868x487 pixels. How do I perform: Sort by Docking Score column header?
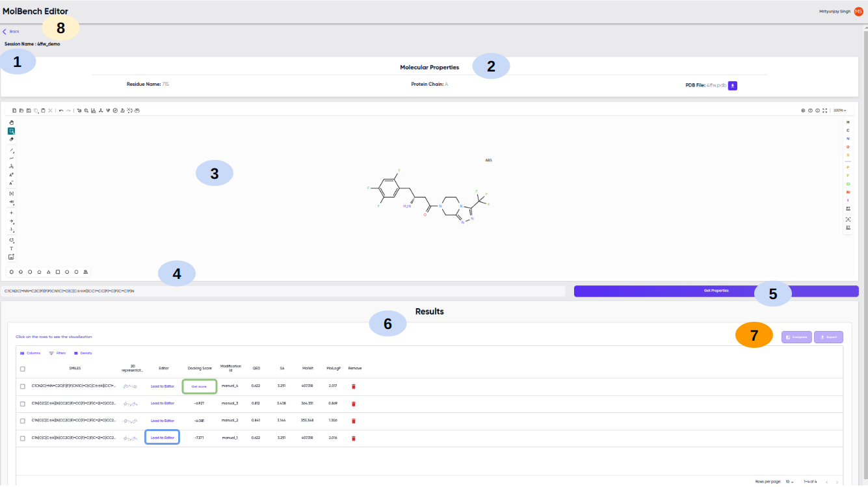click(200, 369)
